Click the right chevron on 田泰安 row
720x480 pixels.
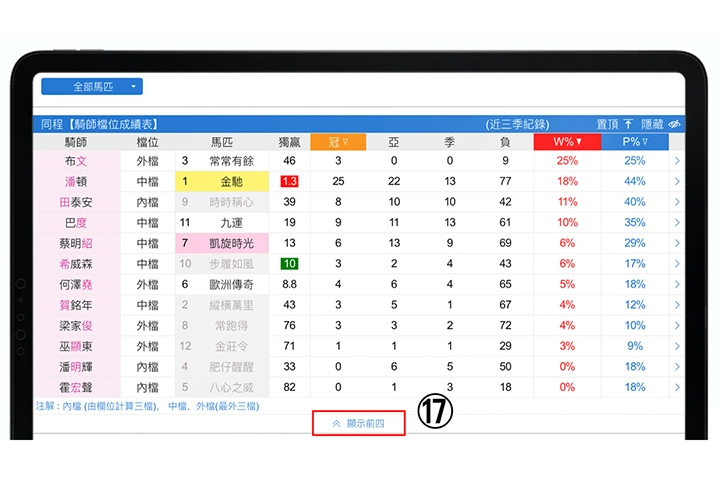676,202
